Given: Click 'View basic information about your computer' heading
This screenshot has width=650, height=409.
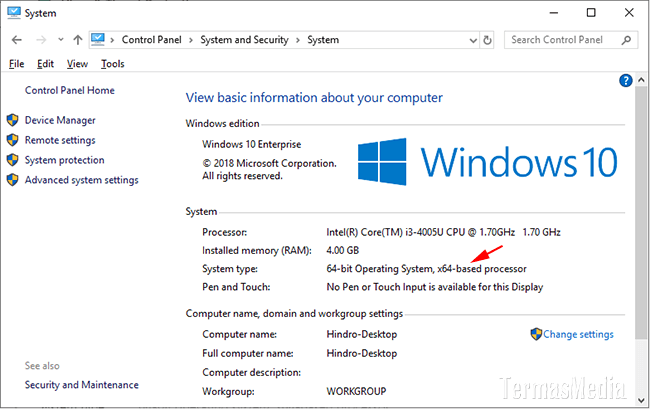Looking at the screenshot, I should 314,98.
